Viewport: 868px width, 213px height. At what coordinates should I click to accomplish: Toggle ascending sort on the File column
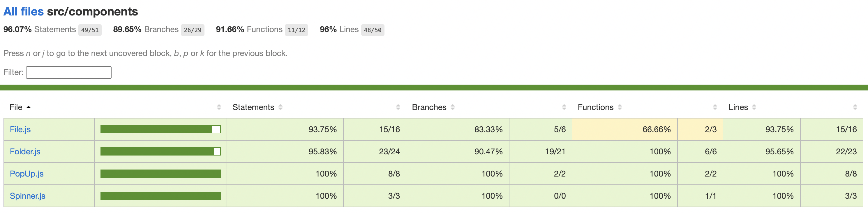coord(29,107)
